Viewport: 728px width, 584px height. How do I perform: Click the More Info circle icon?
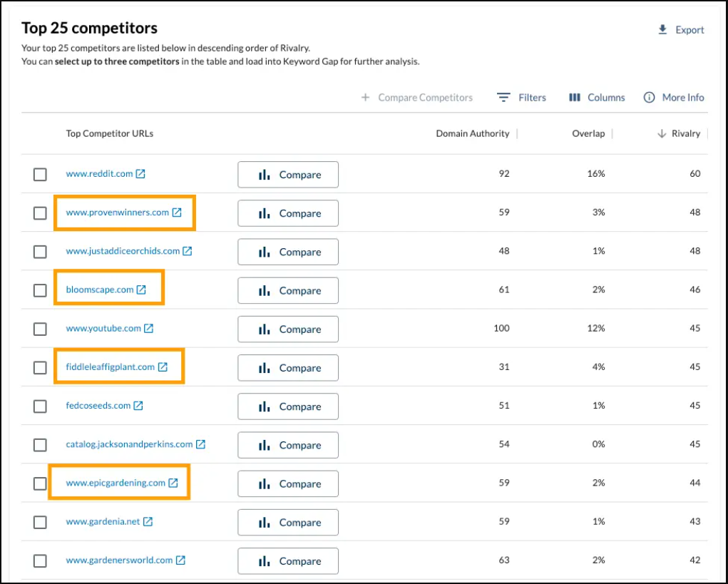point(649,98)
